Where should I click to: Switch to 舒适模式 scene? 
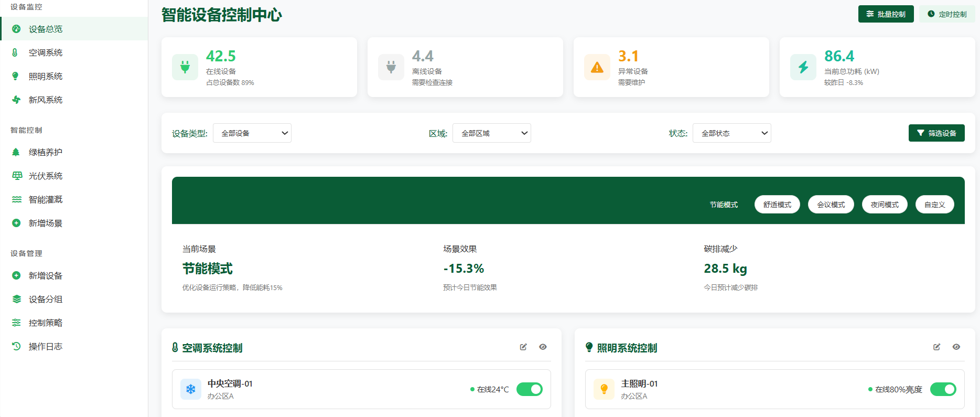(777, 205)
